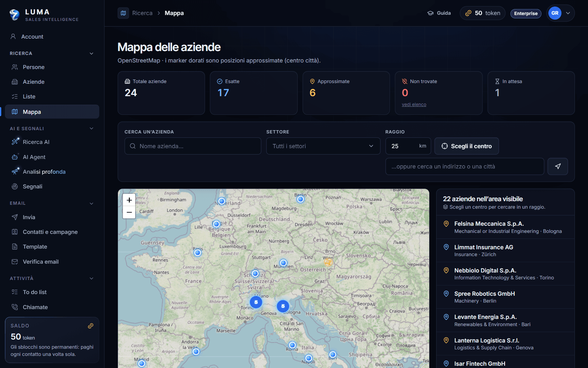Screen dimensions: 588x368
Task: Open Template in the sidebar
Action: (52, 247)
